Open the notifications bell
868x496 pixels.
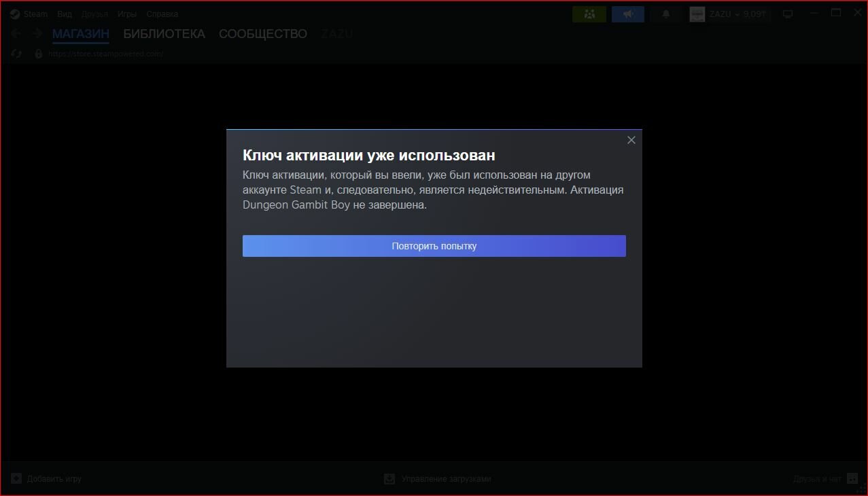pyautogui.click(x=666, y=14)
